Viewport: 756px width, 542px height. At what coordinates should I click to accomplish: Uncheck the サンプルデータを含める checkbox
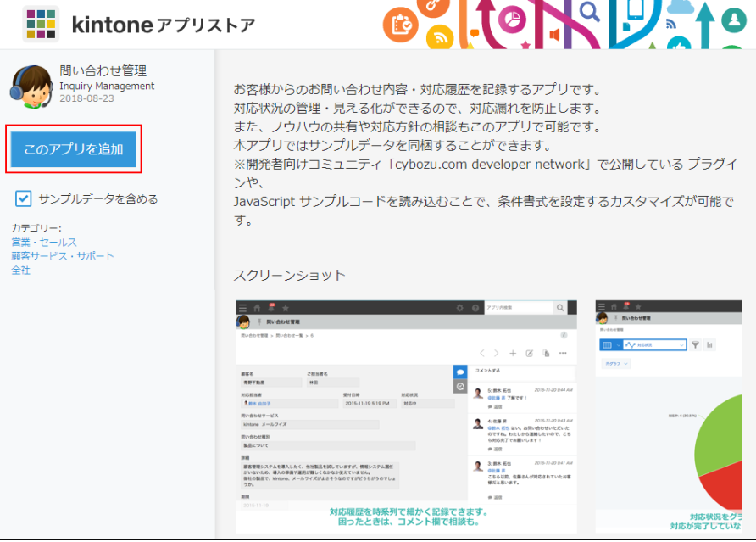pyautogui.click(x=24, y=198)
